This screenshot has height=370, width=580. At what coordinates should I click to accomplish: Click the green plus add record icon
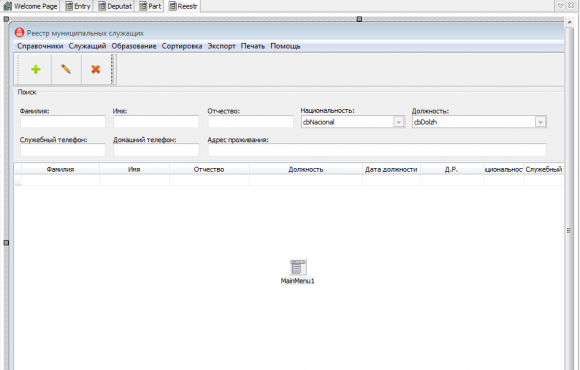click(x=36, y=69)
